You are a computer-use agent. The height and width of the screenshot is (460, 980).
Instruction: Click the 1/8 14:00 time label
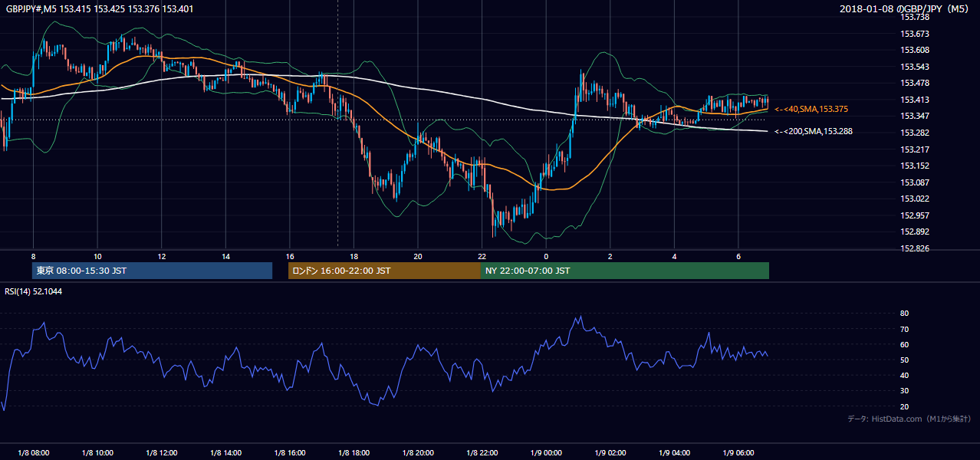(225, 452)
